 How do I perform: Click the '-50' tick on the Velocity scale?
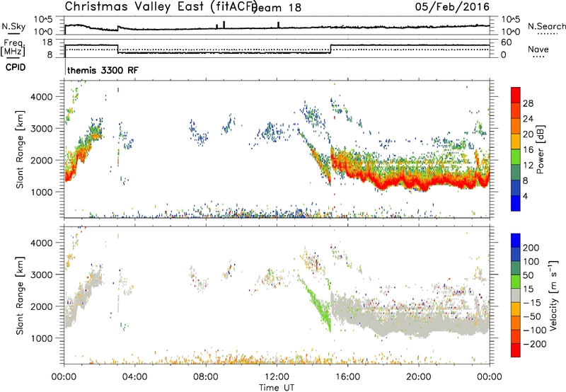click(x=532, y=316)
